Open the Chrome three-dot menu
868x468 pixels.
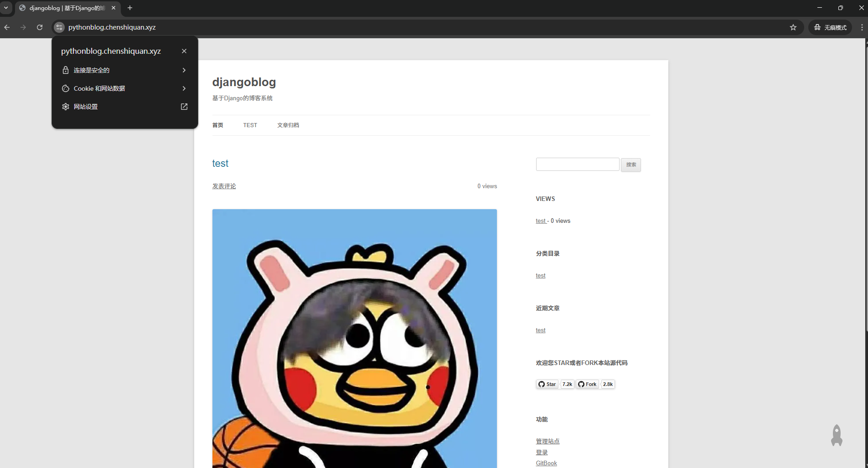point(862,27)
